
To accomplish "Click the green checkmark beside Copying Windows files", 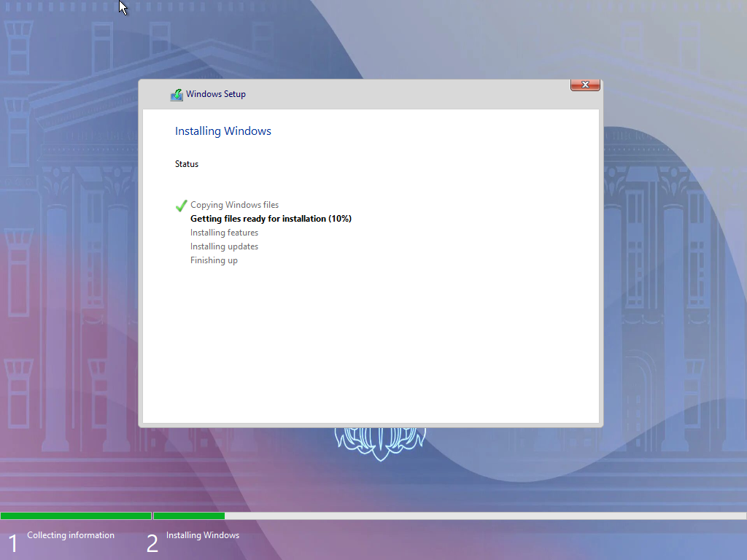I will [181, 206].
